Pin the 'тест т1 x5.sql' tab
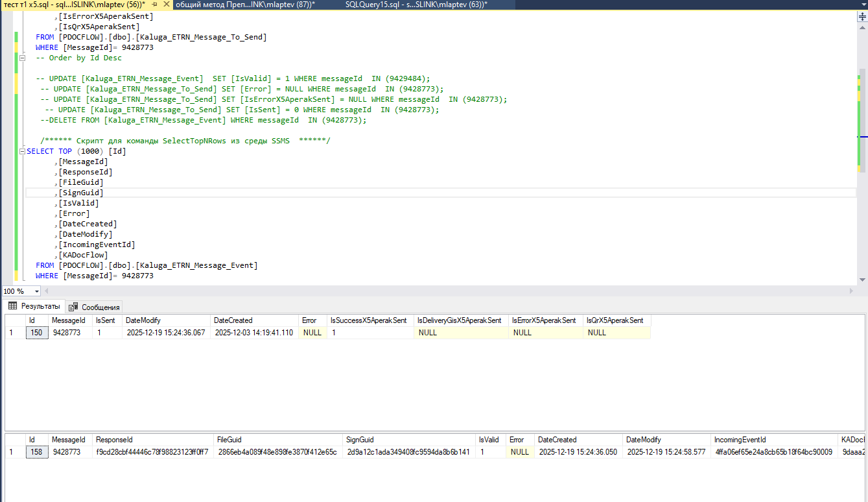This screenshot has width=868, height=502. [154, 5]
